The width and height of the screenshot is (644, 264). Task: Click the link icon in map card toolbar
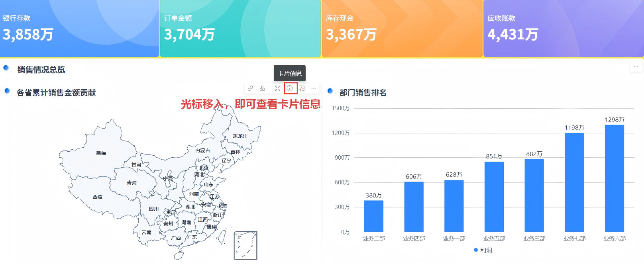250,88
